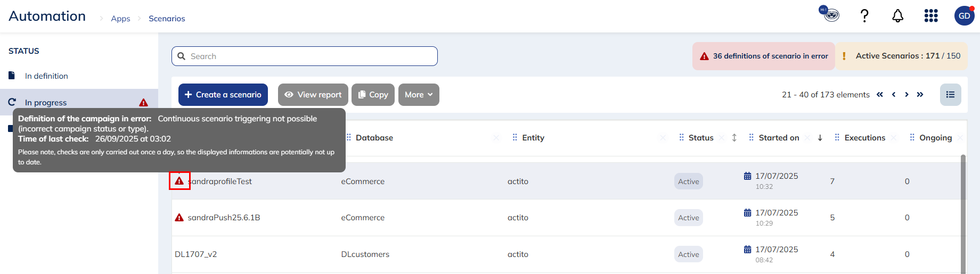Open the help question mark icon
Image resolution: width=980 pixels, height=274 pixels.
point(864,16)
